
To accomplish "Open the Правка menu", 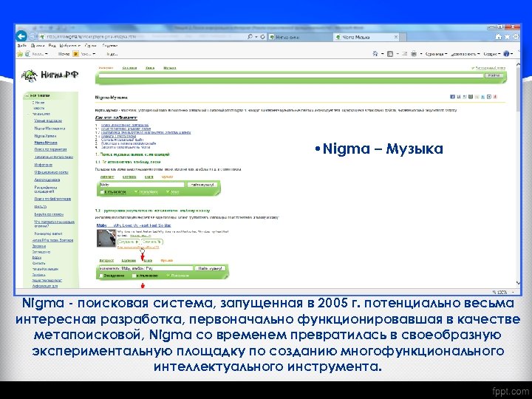I will (x=38, y=46).
